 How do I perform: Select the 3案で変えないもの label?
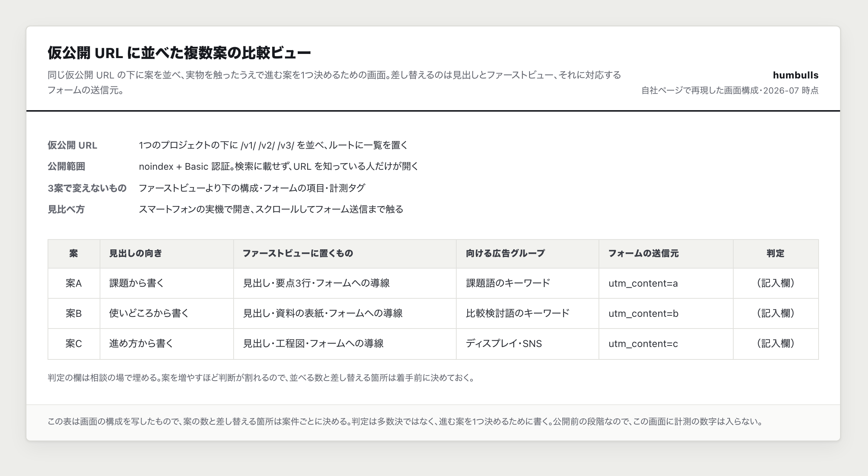pos(87,188)
